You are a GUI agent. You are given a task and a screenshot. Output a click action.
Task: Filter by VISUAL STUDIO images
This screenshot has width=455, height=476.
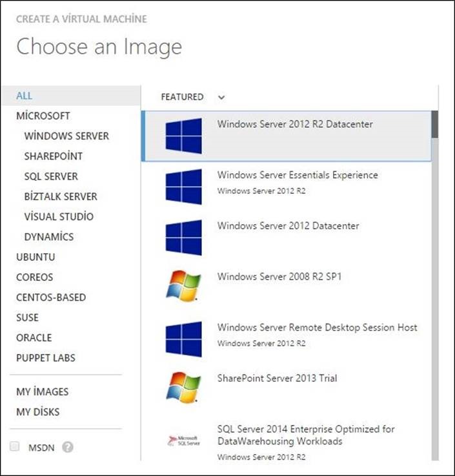point(59,216)
